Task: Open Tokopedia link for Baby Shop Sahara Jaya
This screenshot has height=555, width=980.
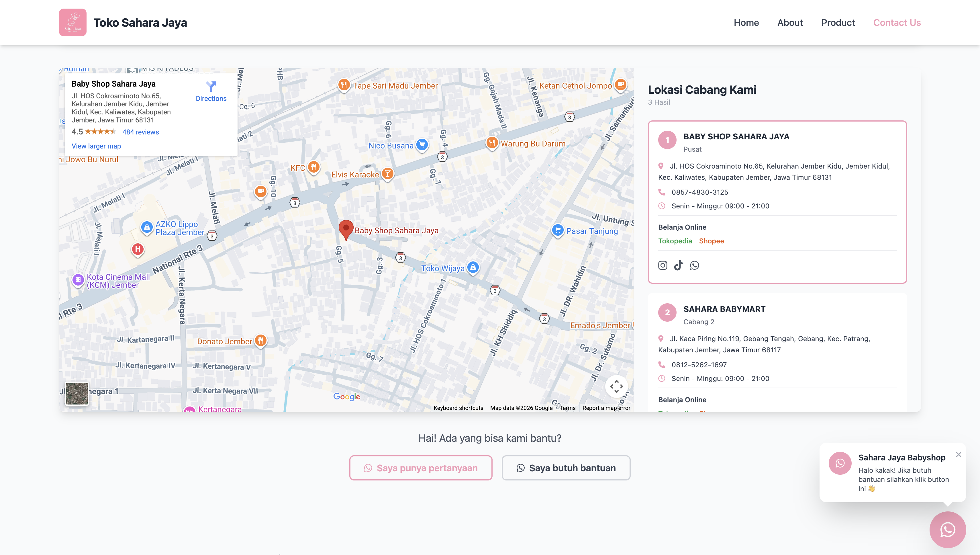Action: pyautogui.click(x=675, y=241)
